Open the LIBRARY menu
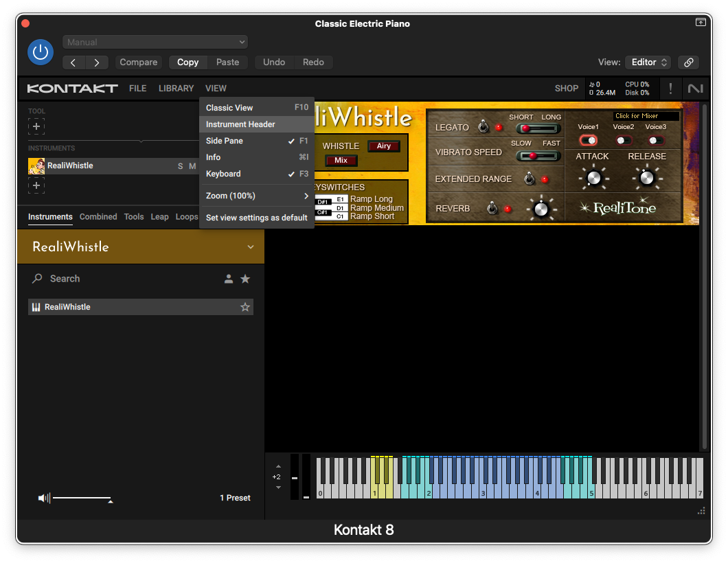This screenshot has width=728, height=563. coord(176,88)
